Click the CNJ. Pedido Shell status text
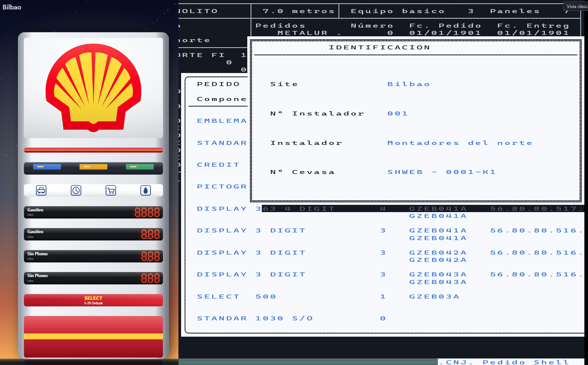This screenshot has width=588, height=365. 504,362
